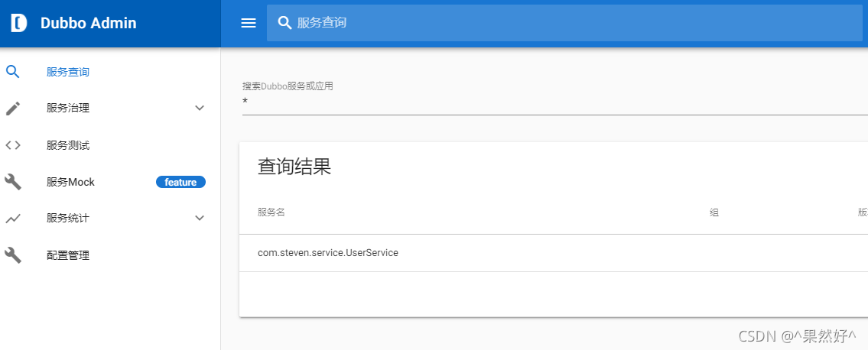Click the magnifier icon in top search bar

click(284, 23)
